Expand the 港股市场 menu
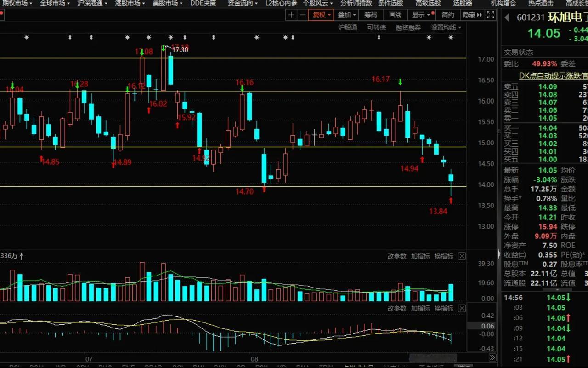The width and height of the screenshot is (588, 368). pyautogui.click(x=130, y=3)
